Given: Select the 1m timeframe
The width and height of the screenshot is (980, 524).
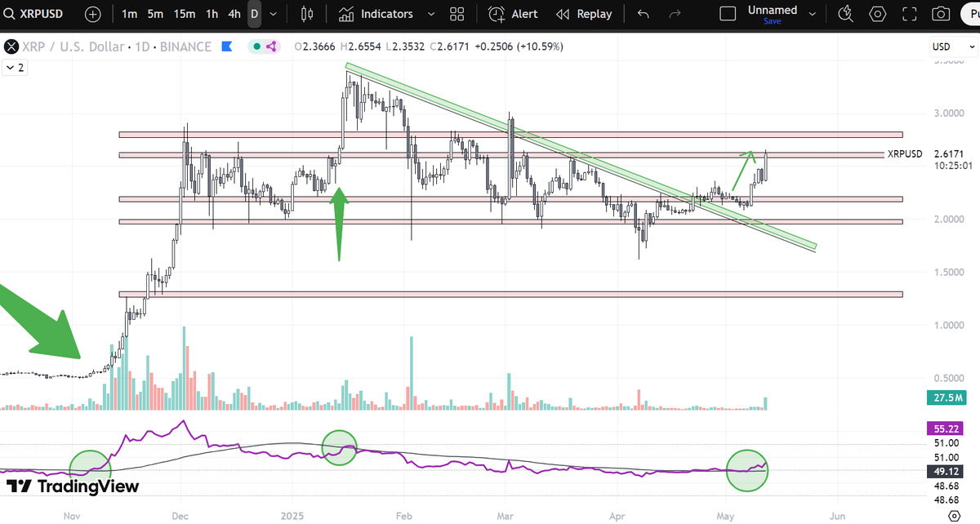Looking at the screenshot, I should click(x=130, y=14).
